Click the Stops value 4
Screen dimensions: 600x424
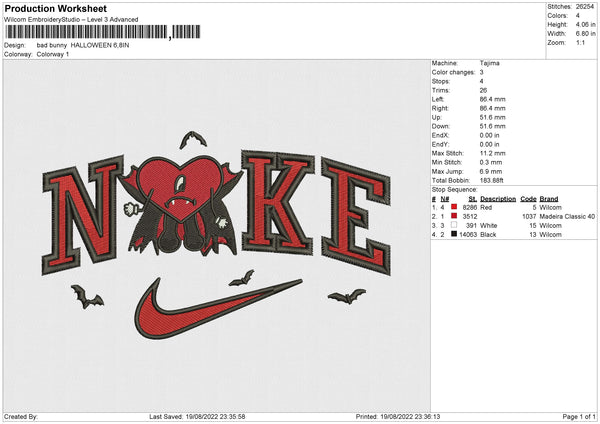(481, 81)
